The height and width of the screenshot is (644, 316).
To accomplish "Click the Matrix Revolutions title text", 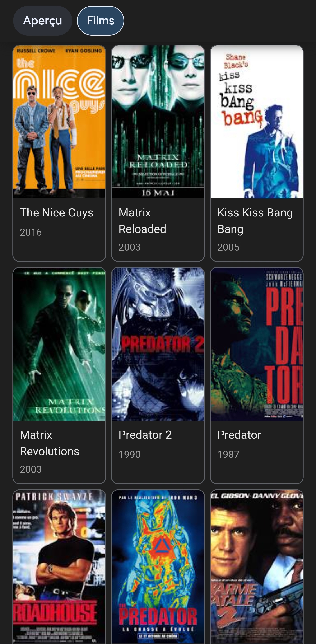I will [49, 443].
